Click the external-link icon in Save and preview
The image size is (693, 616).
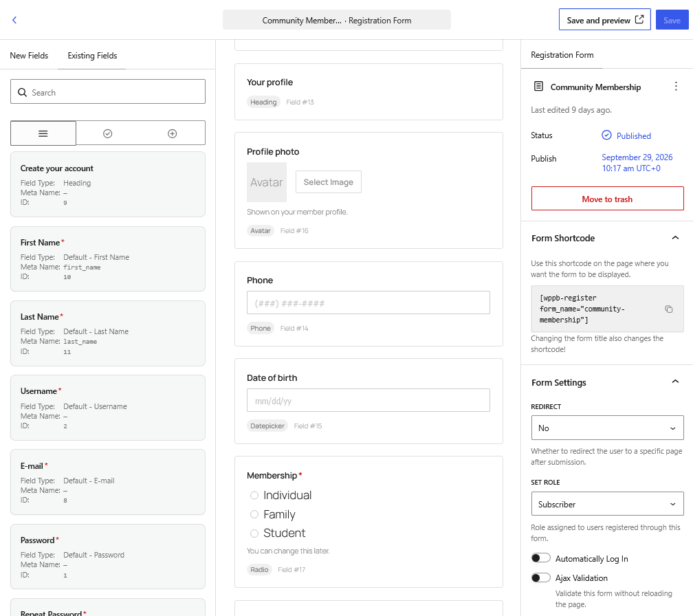click(639, 19)
